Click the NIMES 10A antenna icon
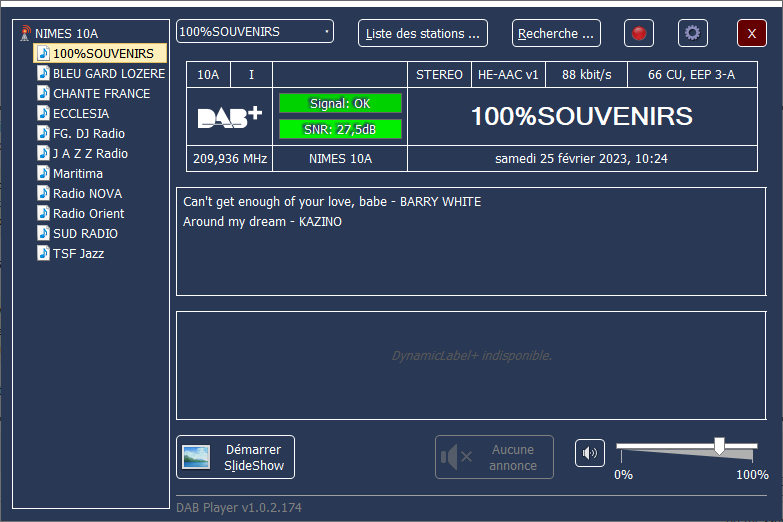Image resolution: width=783 pixels, height=522 pixels. (26, 33)
